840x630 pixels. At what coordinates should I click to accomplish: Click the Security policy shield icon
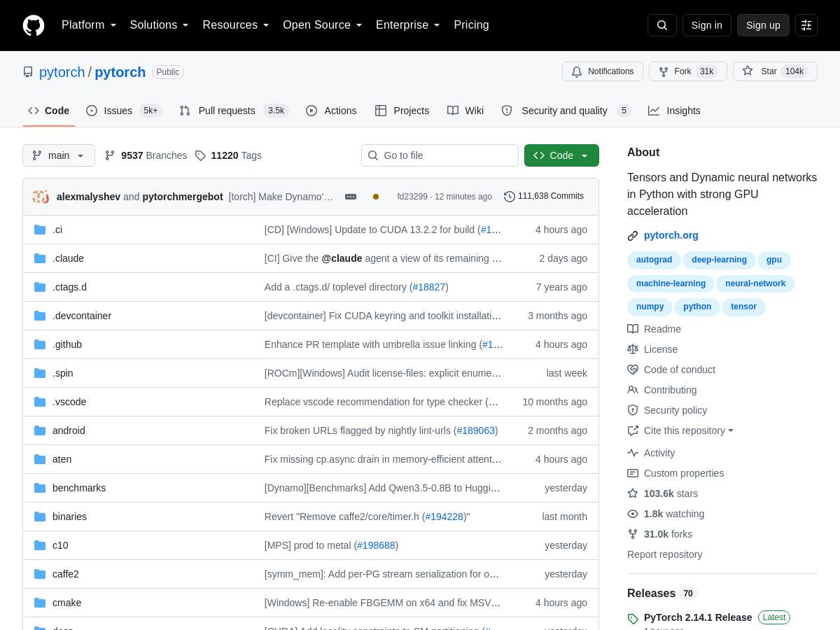633,410
